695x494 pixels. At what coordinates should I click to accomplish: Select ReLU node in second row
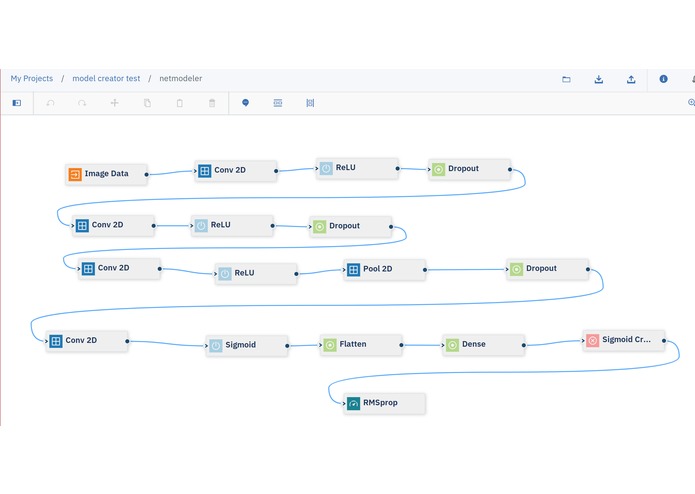click(x=232, y=226)
